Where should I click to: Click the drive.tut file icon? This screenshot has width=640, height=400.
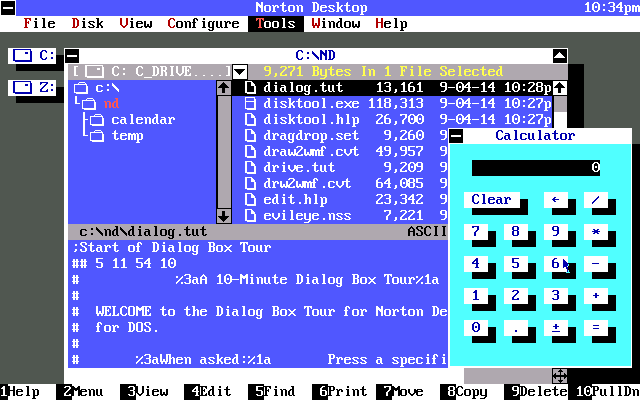point(250,167)
